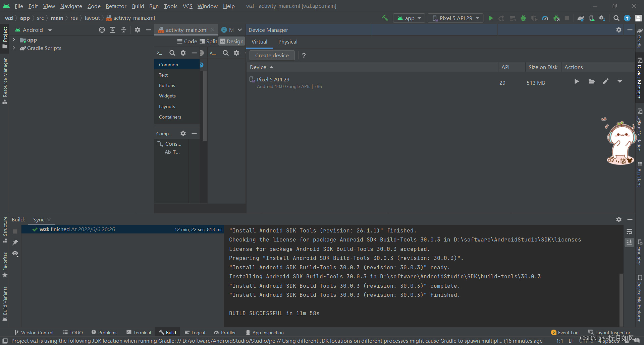The image size is (644, 345).
Task: Open the Problems tool window
Action: 104,332
